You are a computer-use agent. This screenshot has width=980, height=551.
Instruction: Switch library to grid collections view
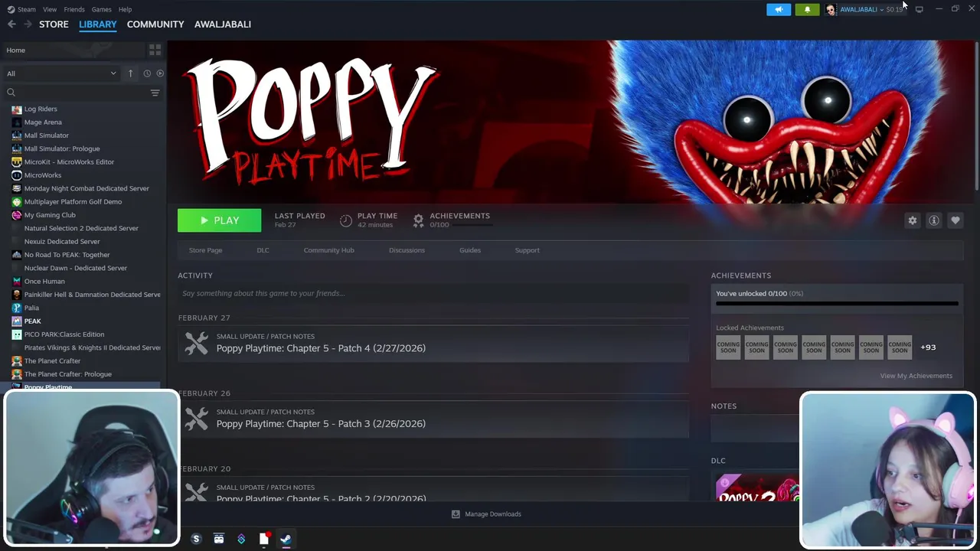(155, 50)
